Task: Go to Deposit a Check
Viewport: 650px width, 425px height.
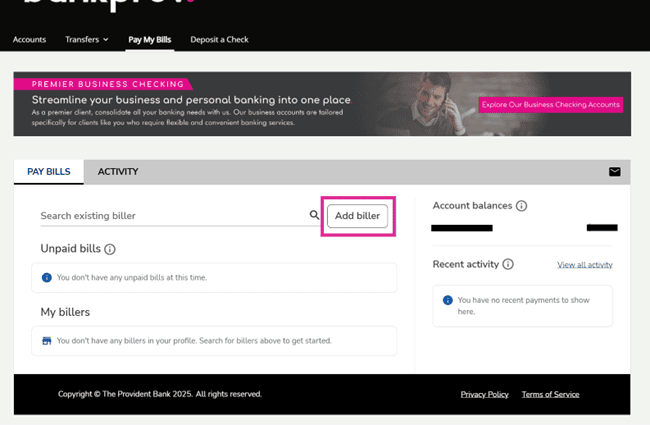Action: point(219,40)
